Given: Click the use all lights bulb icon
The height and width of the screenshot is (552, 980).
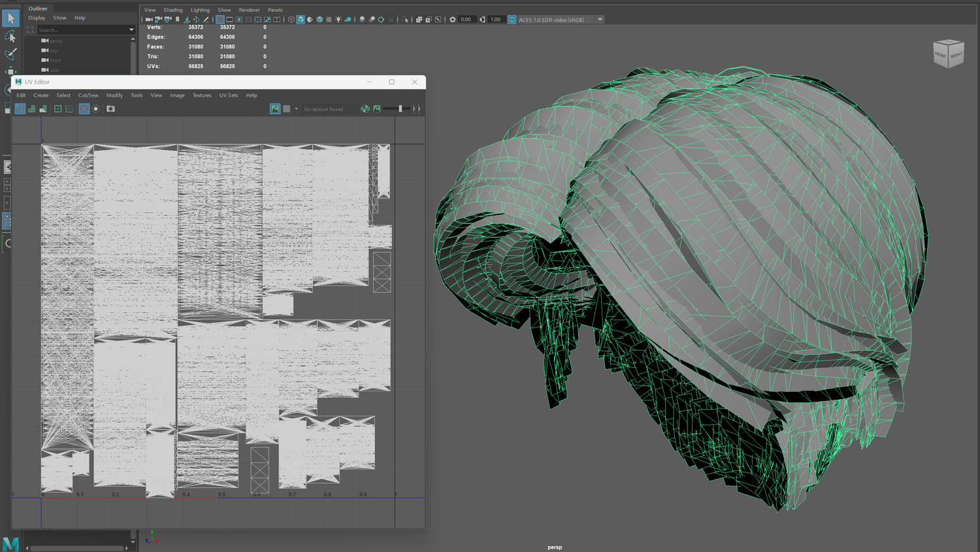Looking at the screenshot, I should pyautogui.click(x=338, y=20).
